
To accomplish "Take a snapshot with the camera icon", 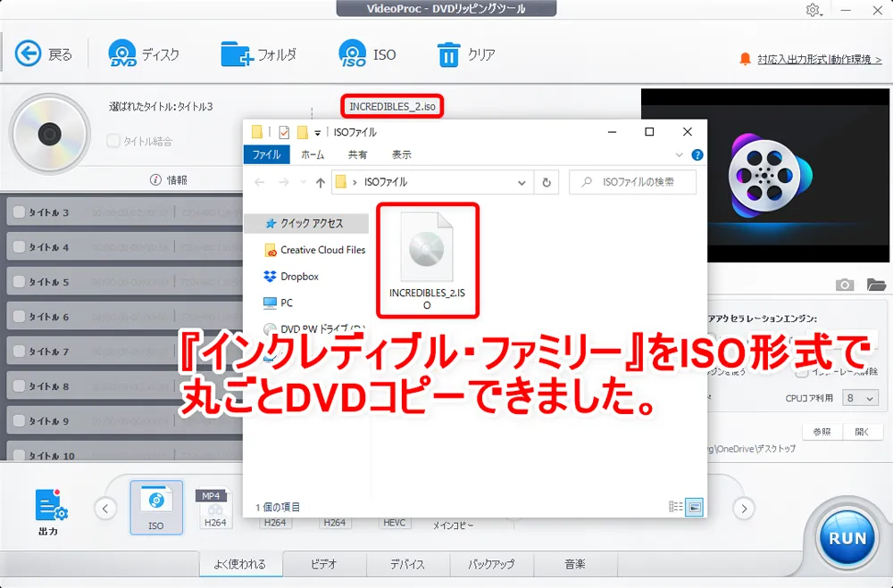I will (845, 284).
